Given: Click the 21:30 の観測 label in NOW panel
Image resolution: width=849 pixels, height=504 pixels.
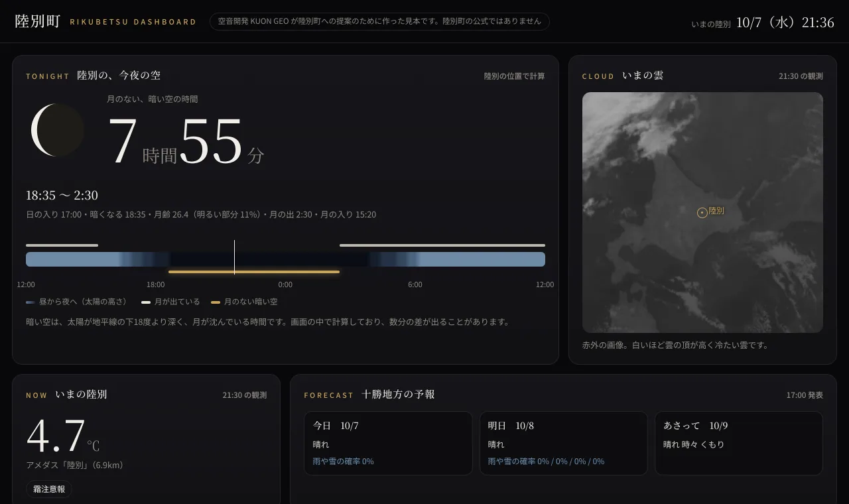Looking at the screenshot, I should 245,395.
